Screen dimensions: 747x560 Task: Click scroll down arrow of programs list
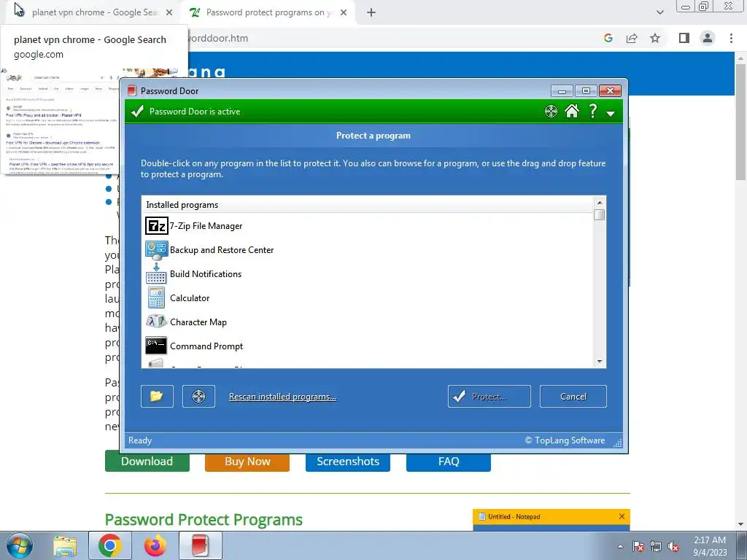point(600,362)
